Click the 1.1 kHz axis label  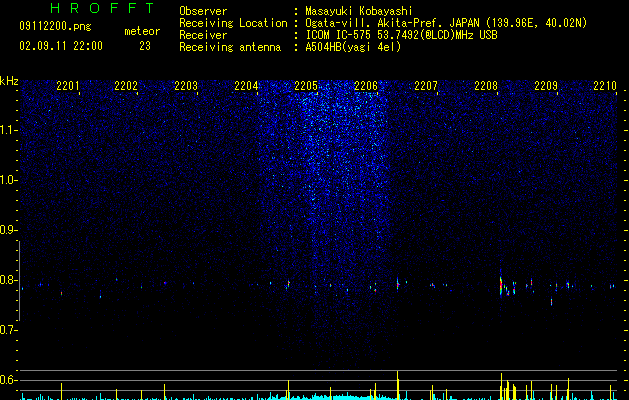pyautogui.click(x=8, y=130)
